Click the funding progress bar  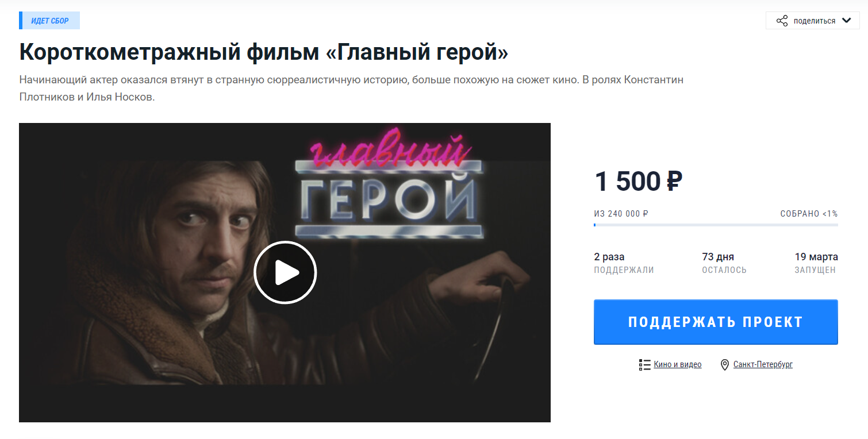(716, 225)
